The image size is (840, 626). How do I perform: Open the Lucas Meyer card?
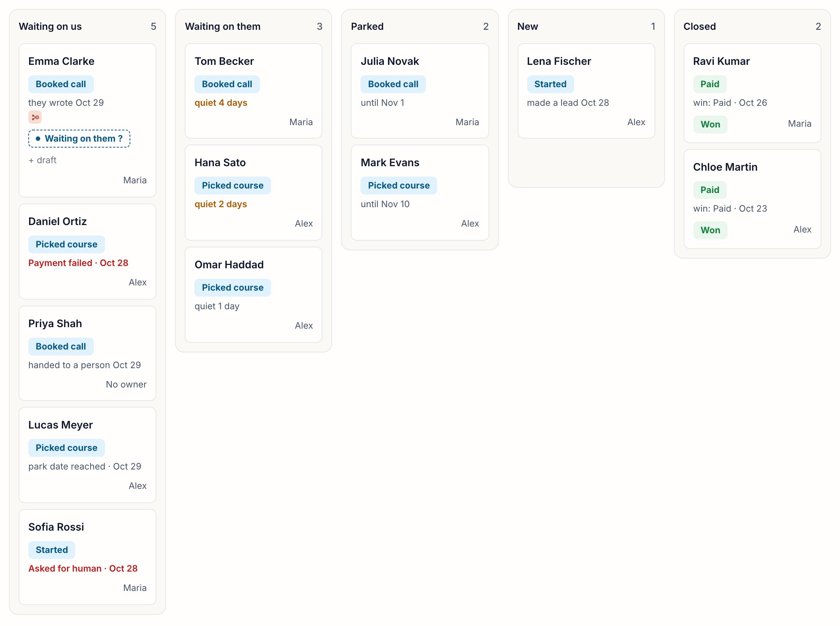coord(87,455)
